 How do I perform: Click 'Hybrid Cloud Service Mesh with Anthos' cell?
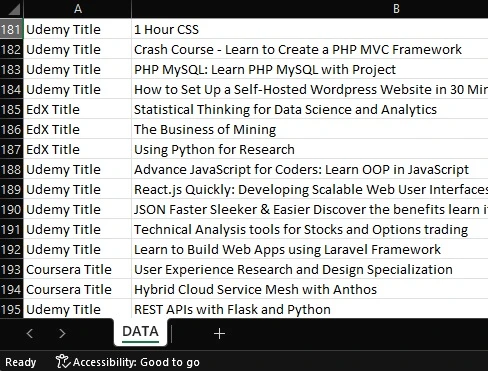pos(310,289)
